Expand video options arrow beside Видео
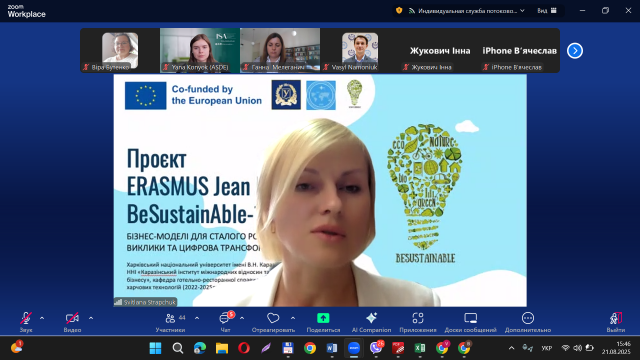Viewport: 640px width, 360px height. pos(91,318)
